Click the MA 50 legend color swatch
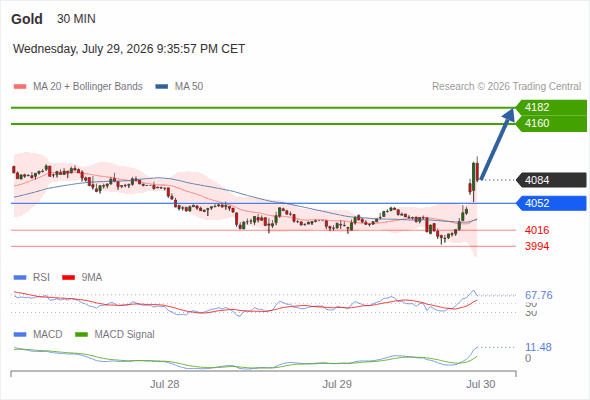The height and width of the screenshot is (400, 590). coord(162,87)
